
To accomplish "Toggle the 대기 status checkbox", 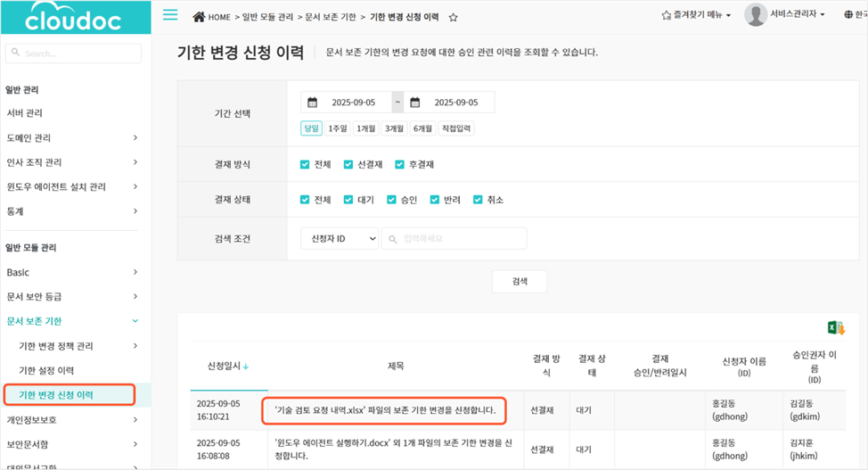I will 348,200.
